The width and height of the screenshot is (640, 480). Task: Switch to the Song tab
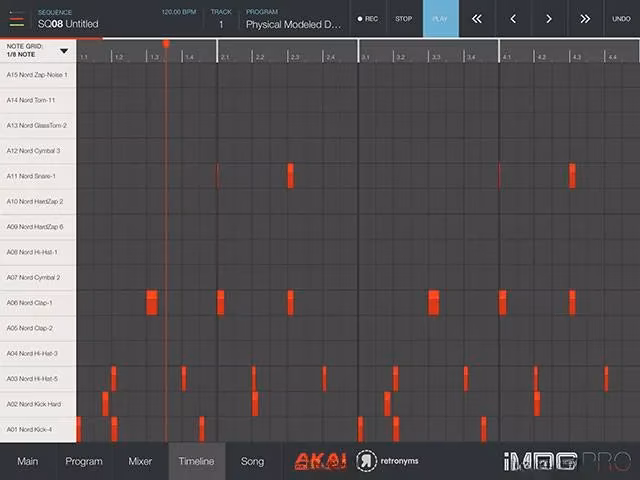pyautogui.click(x=252, y=461)
